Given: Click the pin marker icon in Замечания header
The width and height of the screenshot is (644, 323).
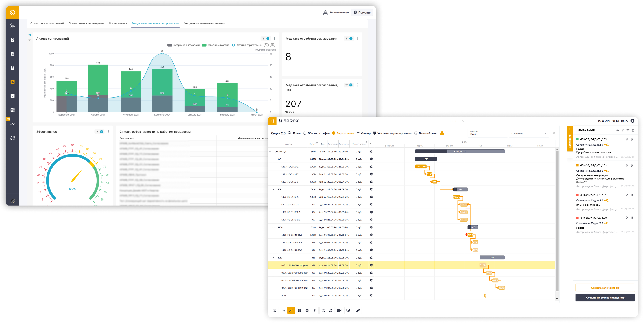Looking at the screenshot, I should (x=623, y=130).
